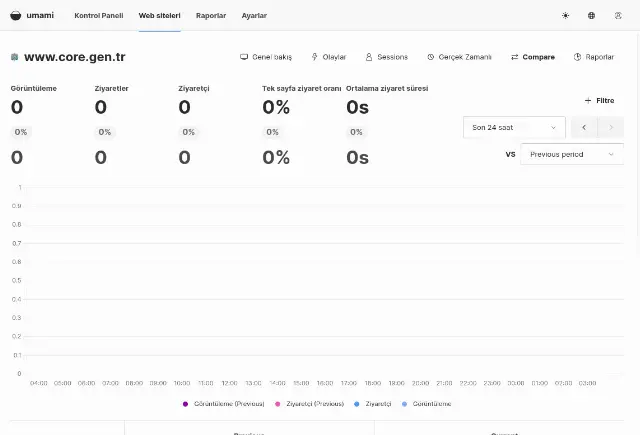Click the www.core.gen.tr site favicon
This screenshot has height=435, width=640.
tap(14, 57)
